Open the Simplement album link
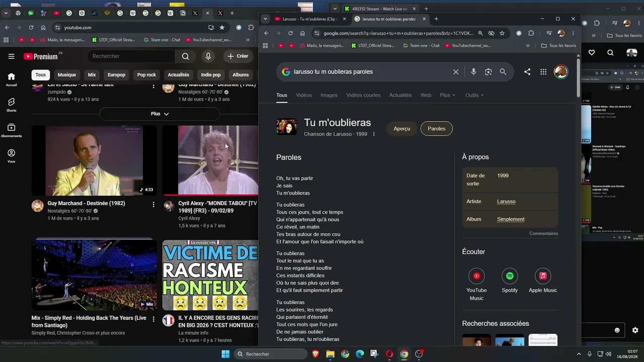 point(511,219)
